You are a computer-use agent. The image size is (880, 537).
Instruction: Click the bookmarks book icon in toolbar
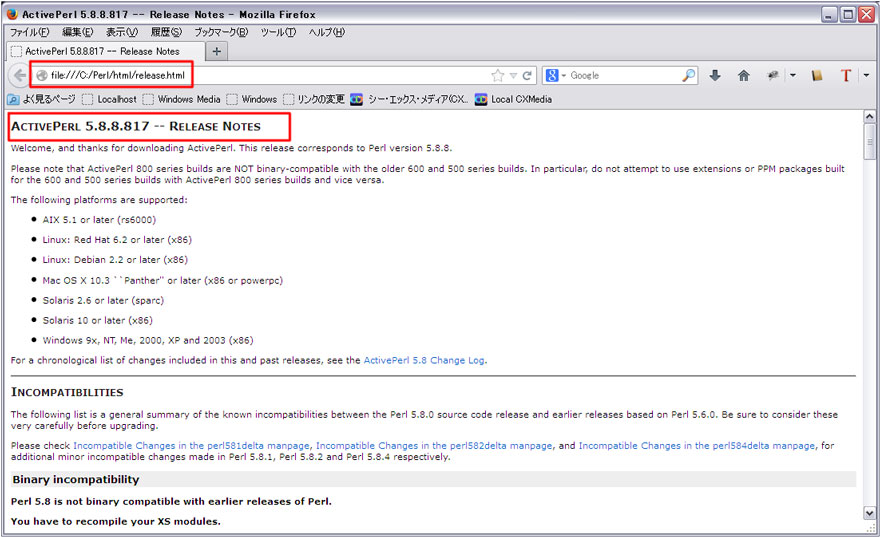tap(817, 75)
